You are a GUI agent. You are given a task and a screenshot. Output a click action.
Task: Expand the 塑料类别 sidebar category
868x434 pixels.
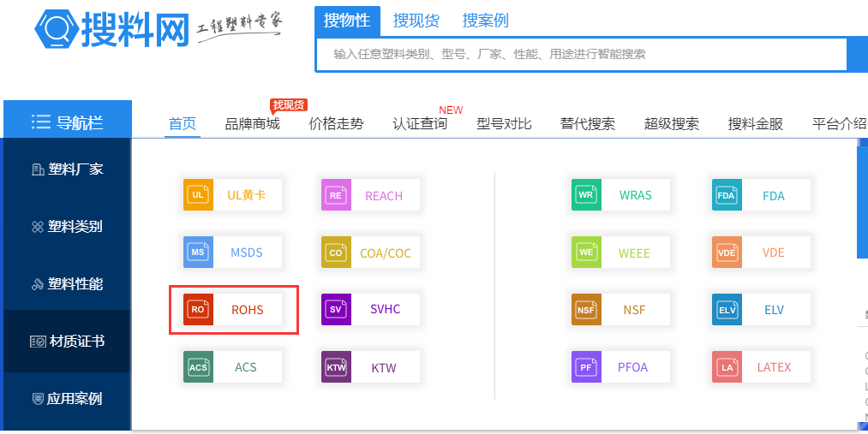(x=67, y=227)
